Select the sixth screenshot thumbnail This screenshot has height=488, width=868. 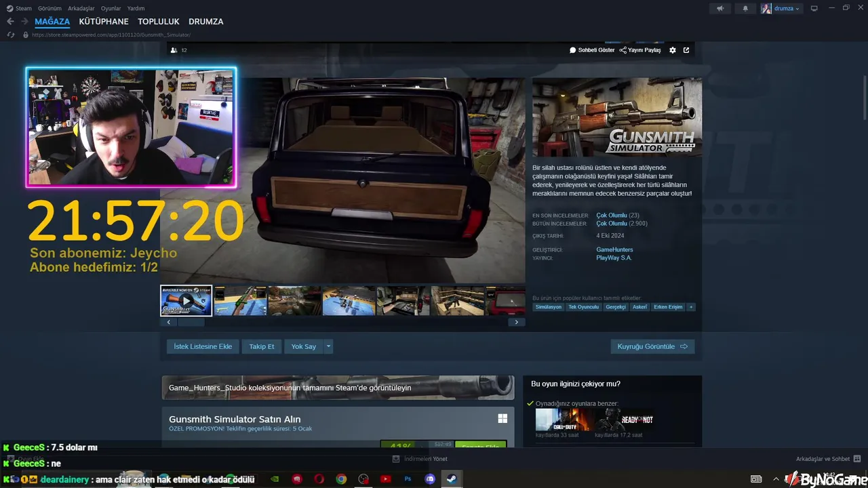pyautogui.click(x=457, y=301)
